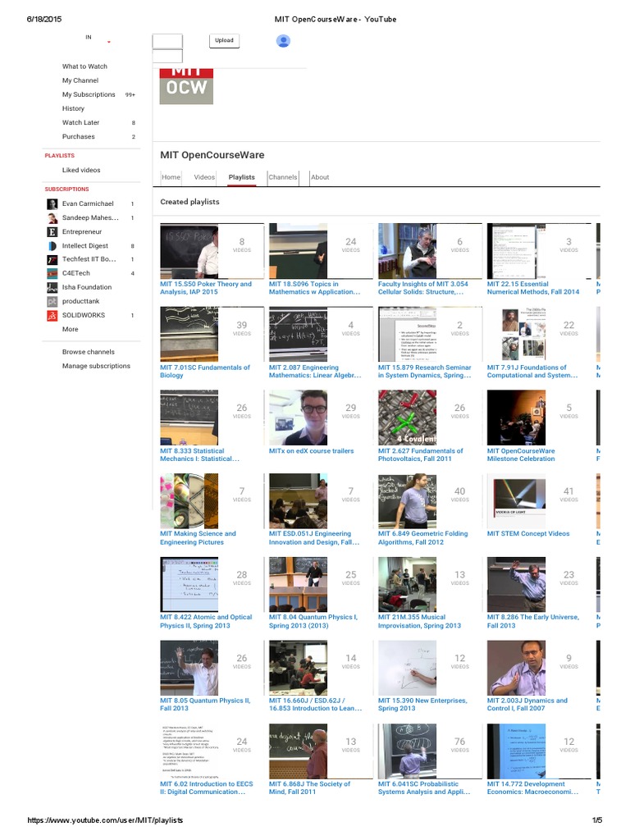Image resolution: width=630 pixels, height=840 pixels.
Task: Open My Channel in sidebar
Action: pos(80,80)
